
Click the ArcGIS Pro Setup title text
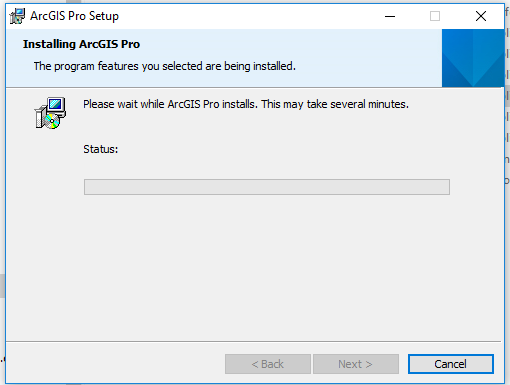pos(74,16)
